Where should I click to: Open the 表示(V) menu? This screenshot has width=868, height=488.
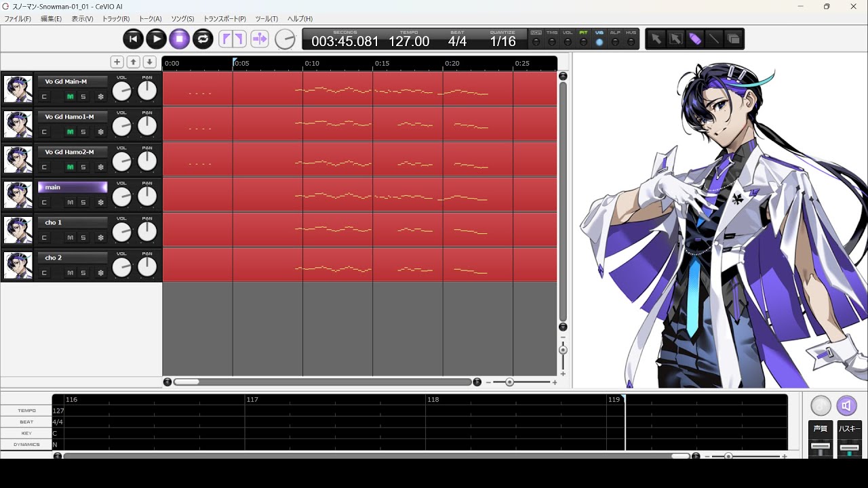tap(82, 19)
